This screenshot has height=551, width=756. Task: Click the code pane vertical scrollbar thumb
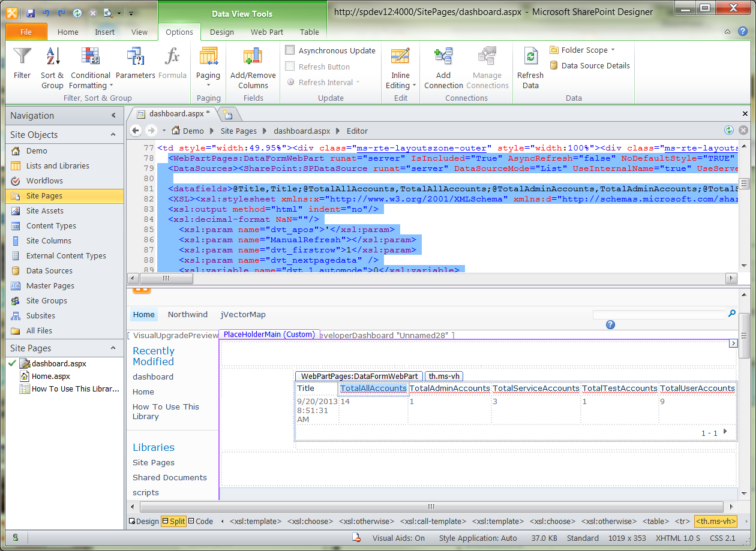coord(744,184)
